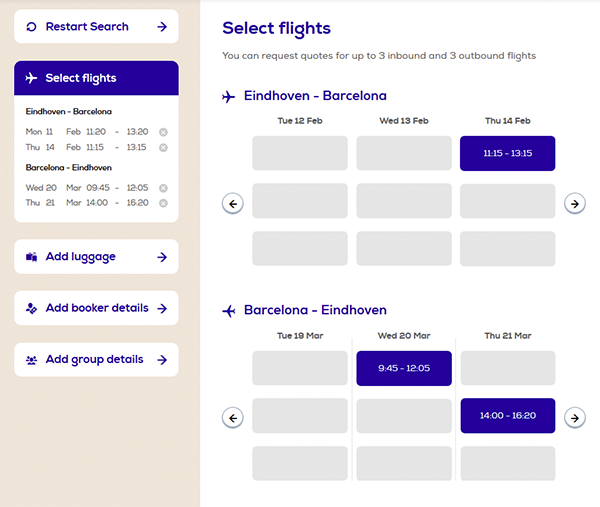Deselect the 9:45 - 12:05 Wednesday flight
This screenshot has height=507, width=600.
[404, 368]
